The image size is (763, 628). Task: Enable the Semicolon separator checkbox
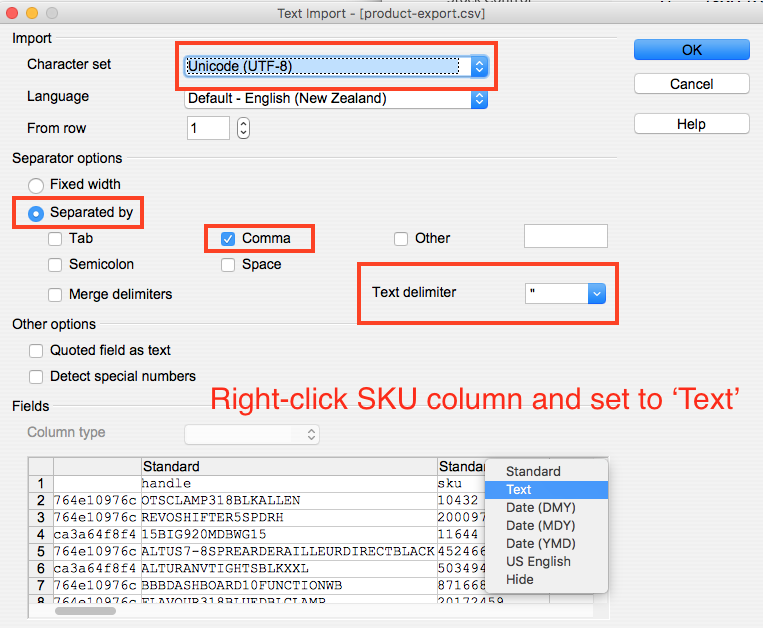56,265
